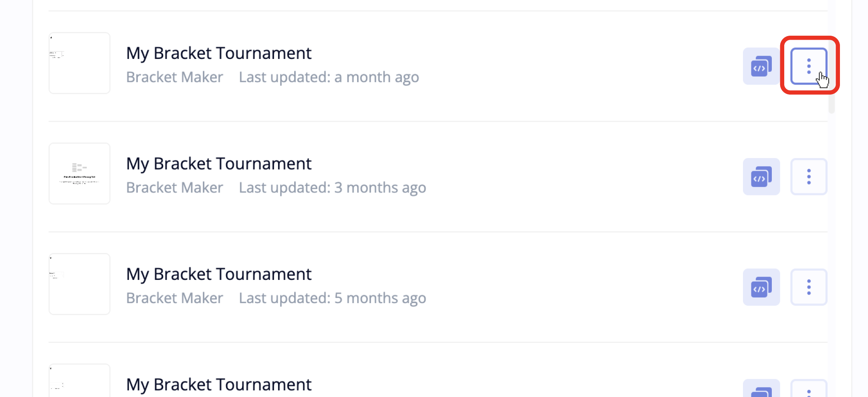Viewport: 868px width, 397px height.
Task: Open the bracket preview thumbnail of the second project
Action: tap(79, 173)
